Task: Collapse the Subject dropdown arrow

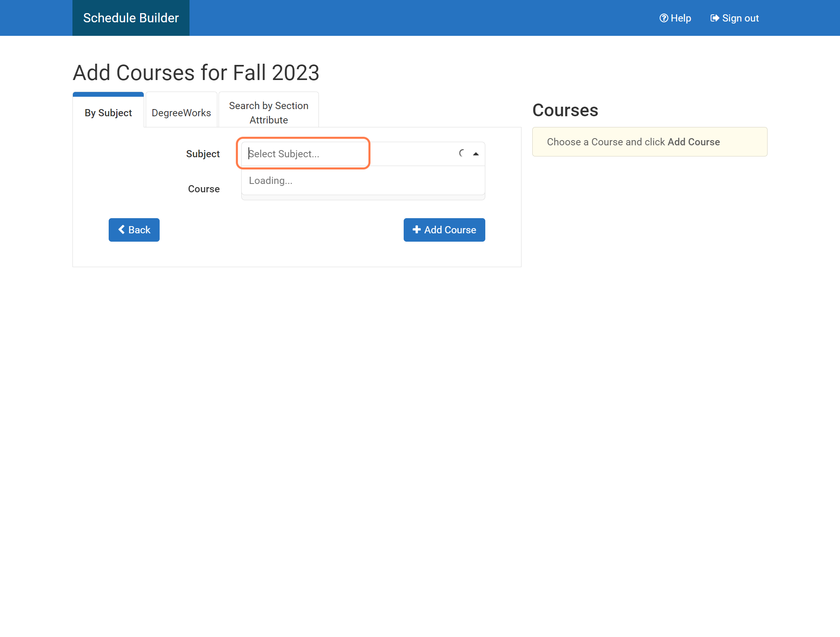Action: 476,154
